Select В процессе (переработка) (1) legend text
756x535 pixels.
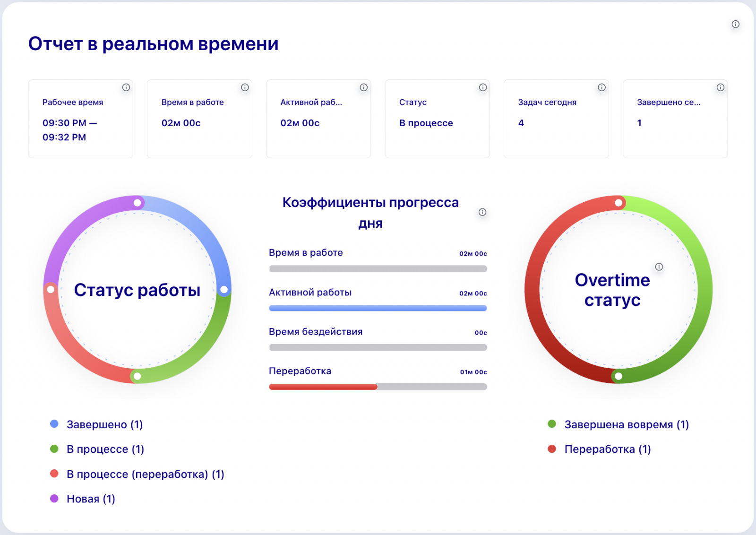146,474
